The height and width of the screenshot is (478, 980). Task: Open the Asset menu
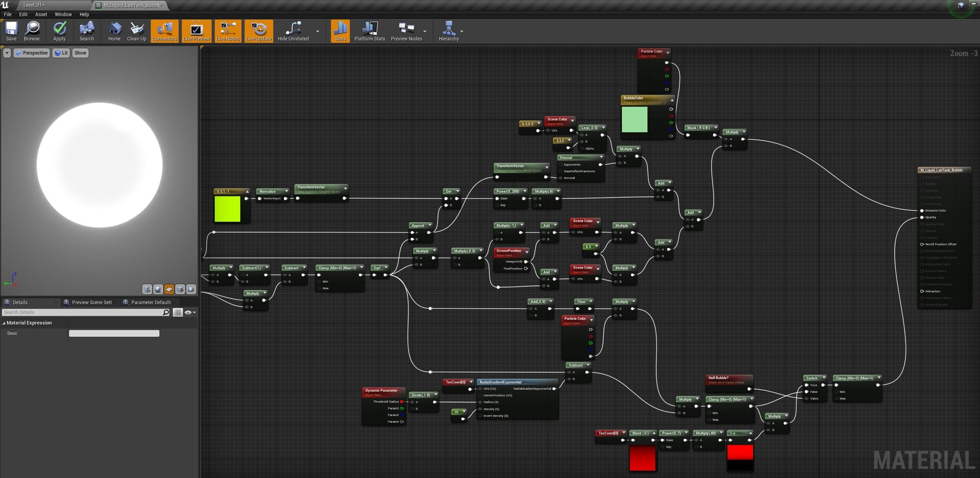click(x=41, y=14)
